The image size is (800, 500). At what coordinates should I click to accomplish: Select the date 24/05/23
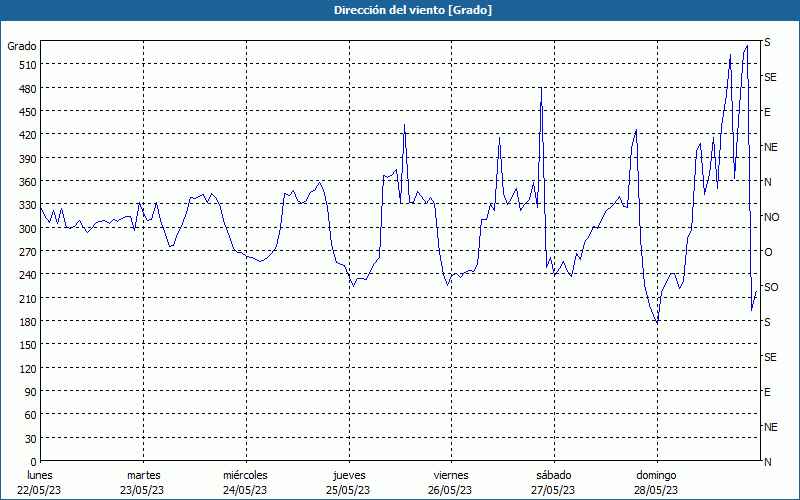click(x=245, y=490)
